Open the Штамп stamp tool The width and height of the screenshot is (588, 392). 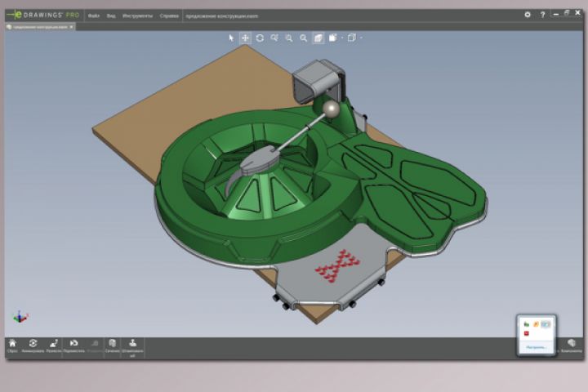click(x=132, y=348)
